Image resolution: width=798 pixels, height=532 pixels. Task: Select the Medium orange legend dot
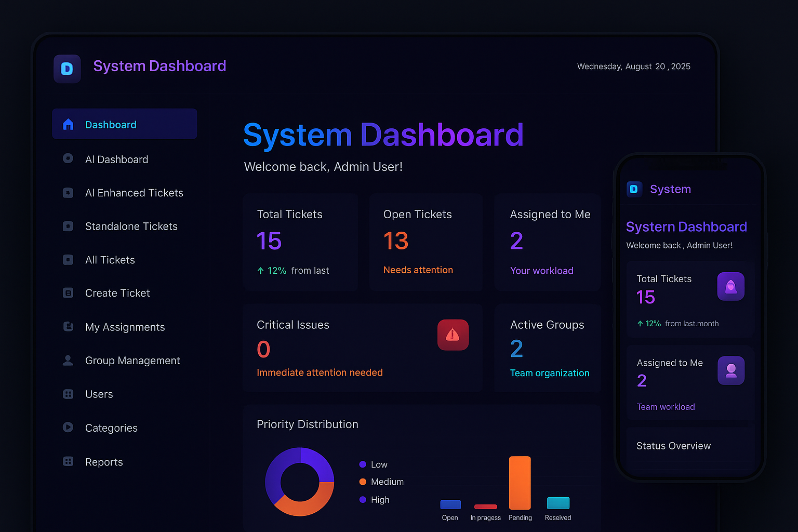coord(363,482)
